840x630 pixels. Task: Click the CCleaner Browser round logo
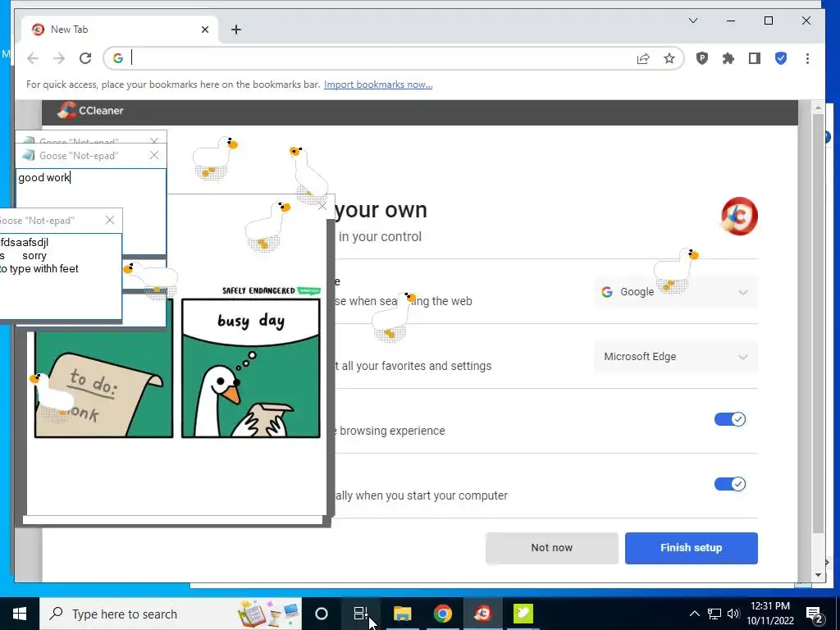pos(739,216)
